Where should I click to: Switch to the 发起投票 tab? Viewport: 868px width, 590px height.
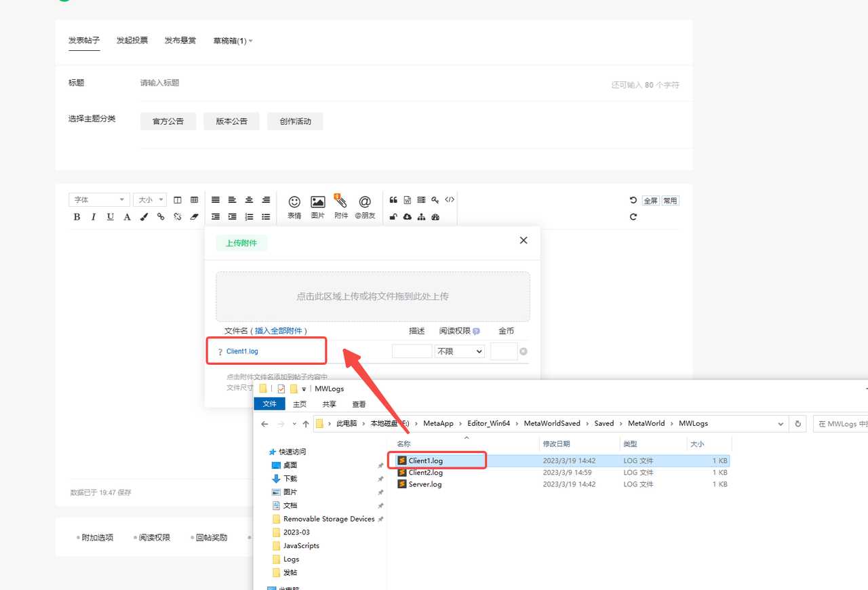tap(132, 41)
